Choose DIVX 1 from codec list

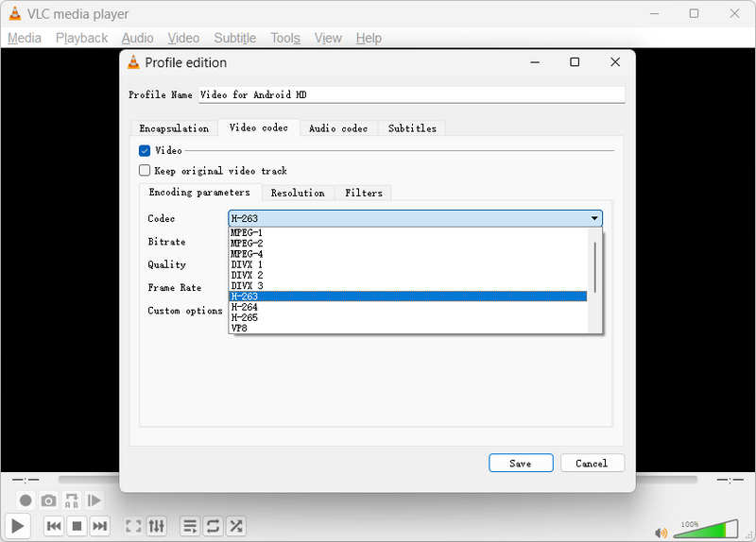tap(407, 264)
